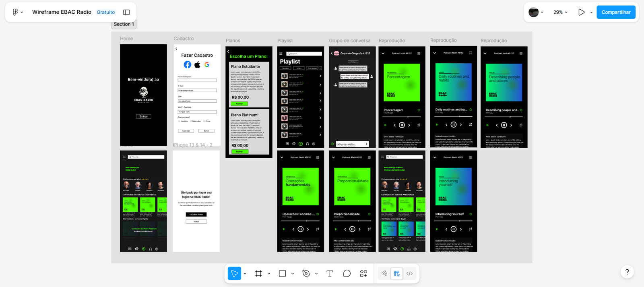Viewport: 644px width, 287px height.
Task: Select the Frame tool
Action: (x=258, y=274)
